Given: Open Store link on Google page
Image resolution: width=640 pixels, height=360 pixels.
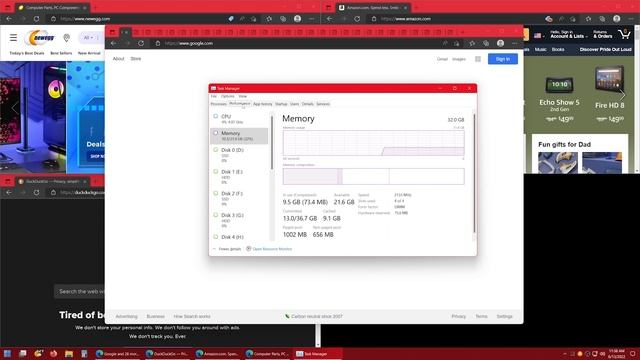Looking at the screenshot, I should [136, 59].
